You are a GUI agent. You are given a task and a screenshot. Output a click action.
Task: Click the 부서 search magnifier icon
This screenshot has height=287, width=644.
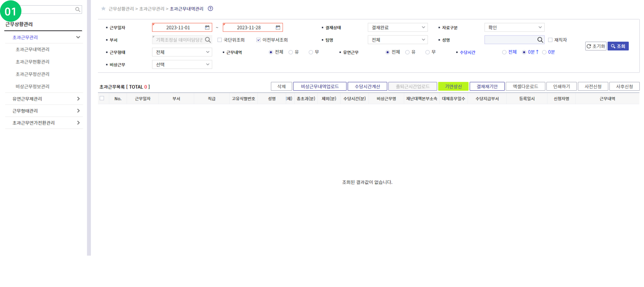pyautogui.click(x=208, y=40)
